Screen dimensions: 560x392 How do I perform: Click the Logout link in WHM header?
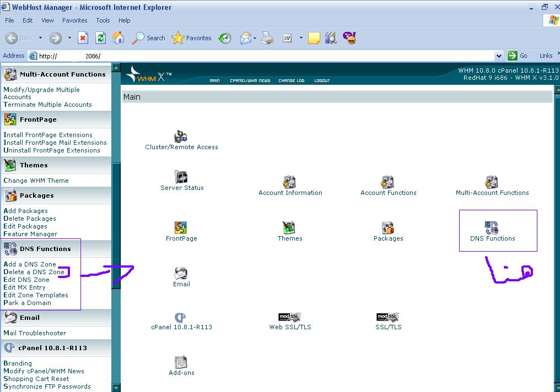tap(322, 81)
